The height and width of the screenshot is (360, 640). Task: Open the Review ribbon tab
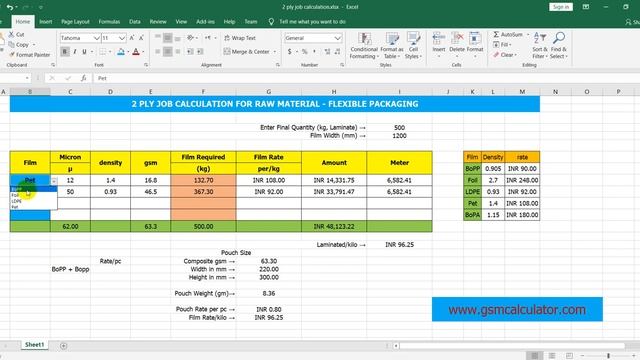point(158,22)
